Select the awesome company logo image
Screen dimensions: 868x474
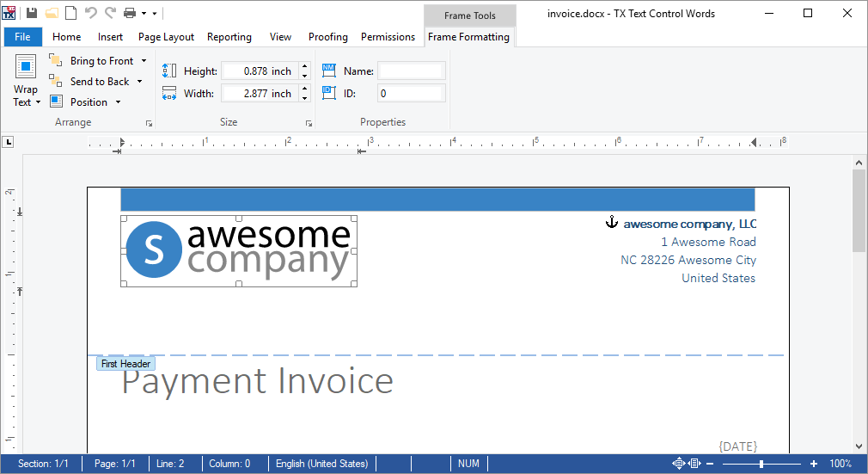point(239,251)
